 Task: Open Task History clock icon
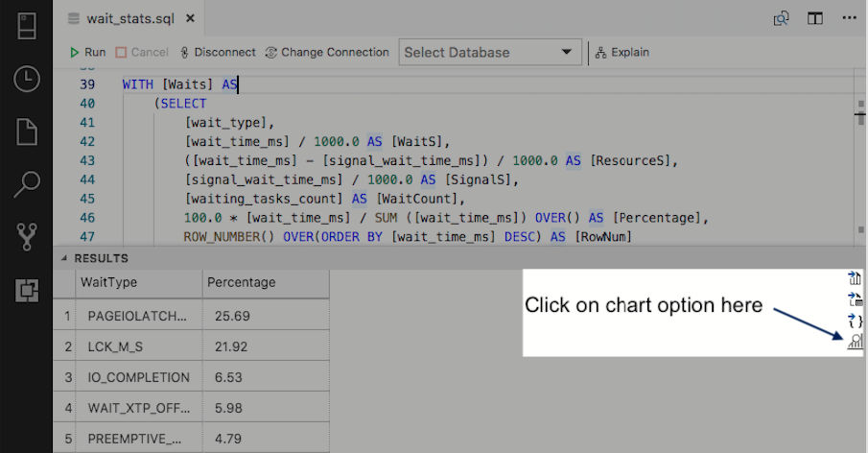coord(26,79)
